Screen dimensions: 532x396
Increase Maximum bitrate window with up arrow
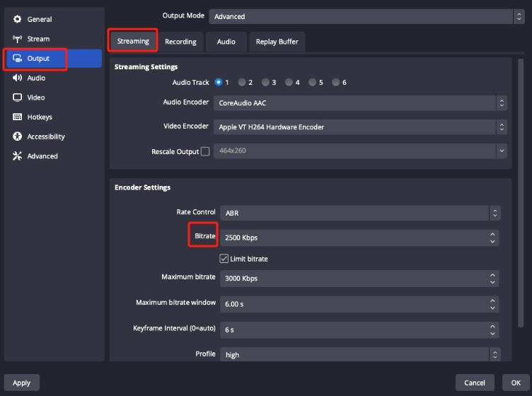tap(492, 301)
